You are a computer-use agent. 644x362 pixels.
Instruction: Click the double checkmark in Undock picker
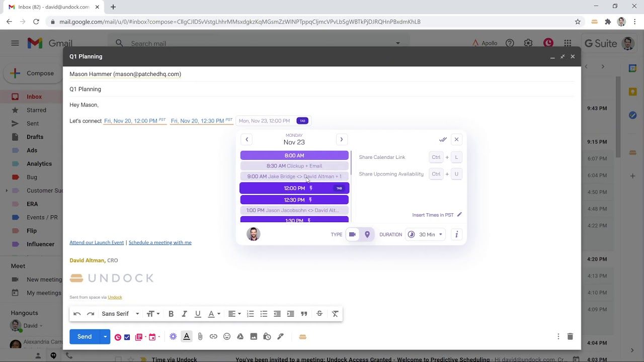click(x=443, y=140)
